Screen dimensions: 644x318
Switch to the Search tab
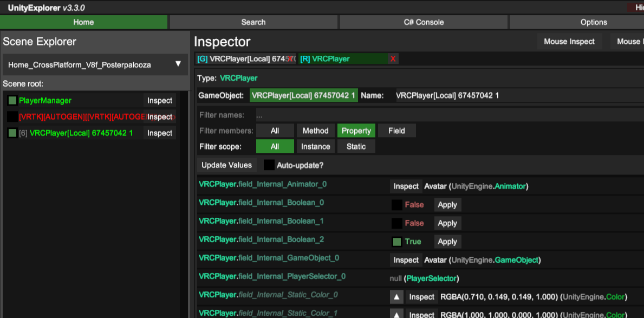point(253,22)
